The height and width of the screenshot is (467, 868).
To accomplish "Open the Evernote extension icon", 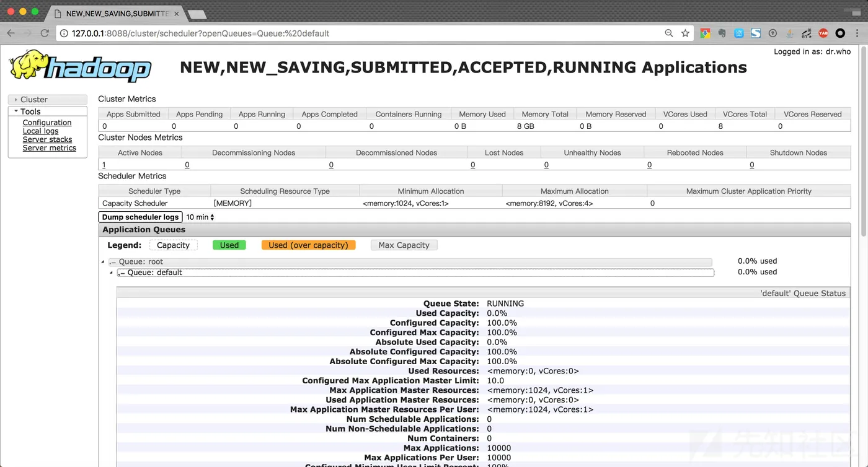I will point(722,33).
